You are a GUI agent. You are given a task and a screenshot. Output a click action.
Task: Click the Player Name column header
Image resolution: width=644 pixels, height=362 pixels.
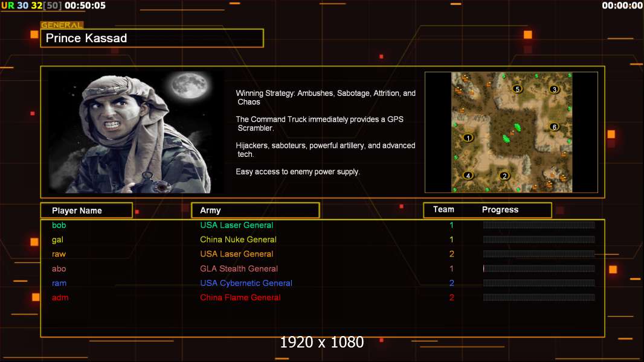click(x=86, y=211)
